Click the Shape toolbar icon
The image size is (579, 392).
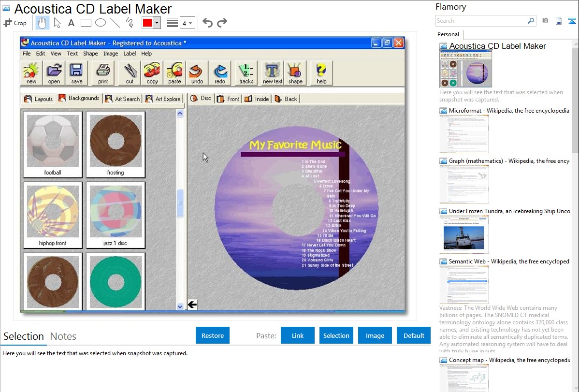pos(295,73)
